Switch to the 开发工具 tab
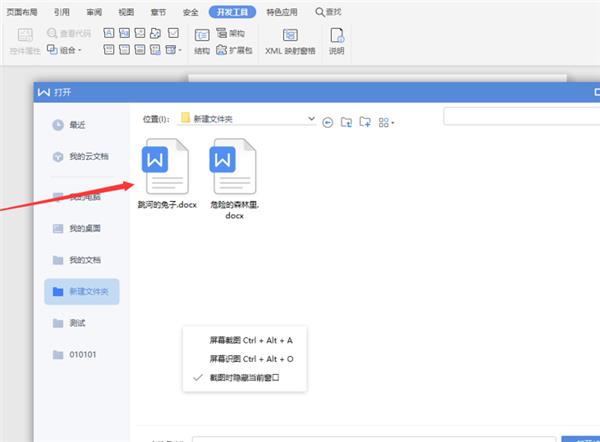 232,11
